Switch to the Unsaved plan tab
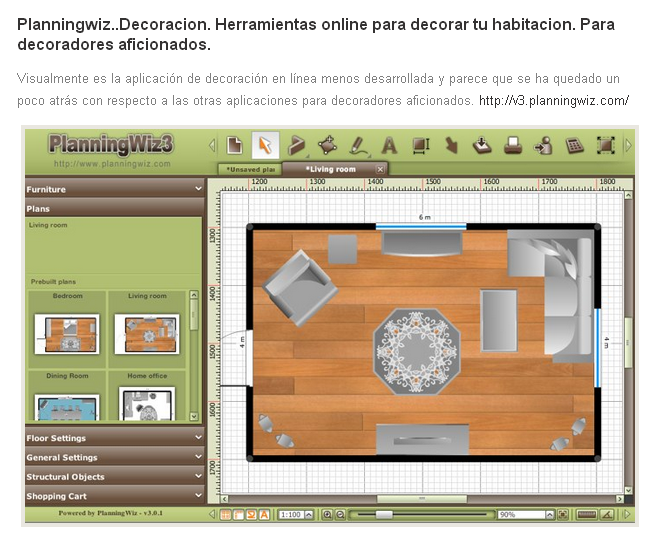 tap(250, 169)
